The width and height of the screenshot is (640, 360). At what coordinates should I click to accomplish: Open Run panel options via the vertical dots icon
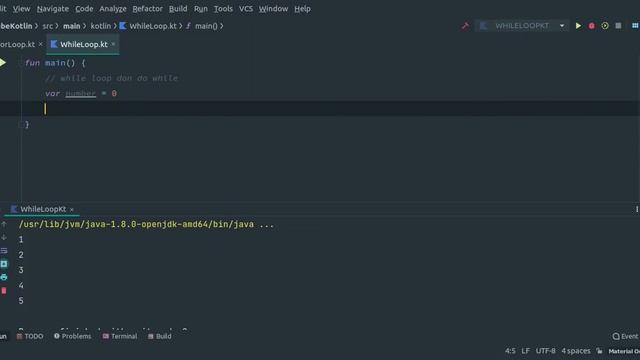click(637, 209)
